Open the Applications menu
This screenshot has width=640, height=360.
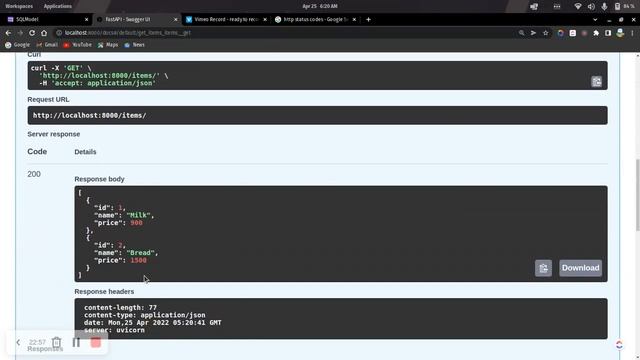tap(58, 6)
